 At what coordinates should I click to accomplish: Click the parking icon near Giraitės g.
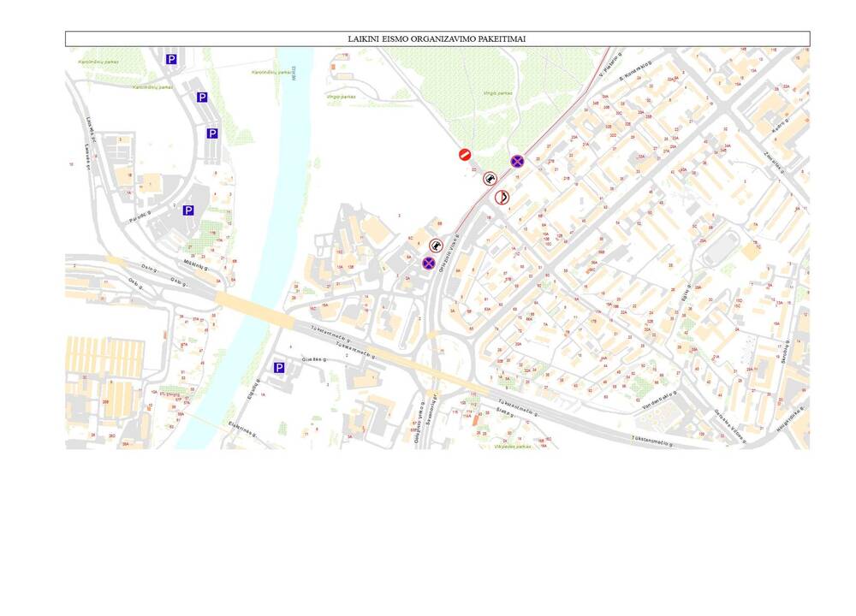pyautogui.click(x=279, y=368)
